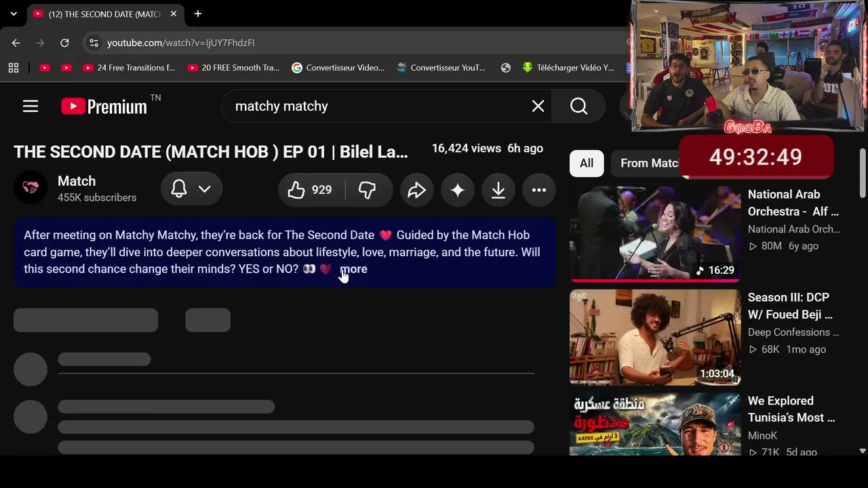The height and width of the screenshot is (488, 868).
Task: Share the video using the arrow icon
Action: point(416,190)
